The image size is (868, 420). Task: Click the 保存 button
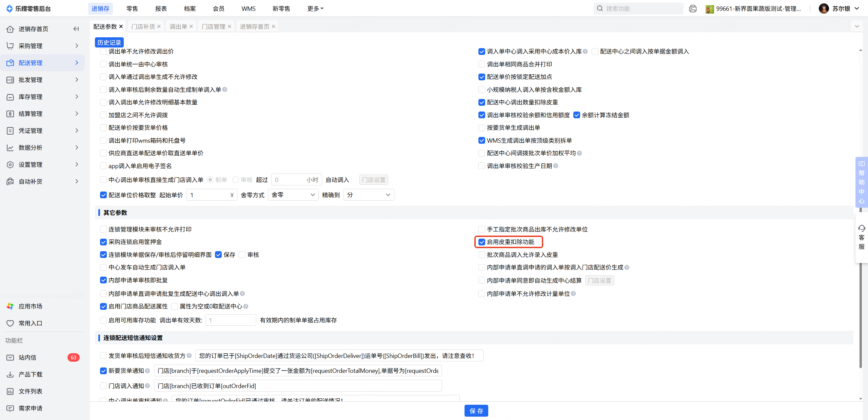click(x=476, y=411)
